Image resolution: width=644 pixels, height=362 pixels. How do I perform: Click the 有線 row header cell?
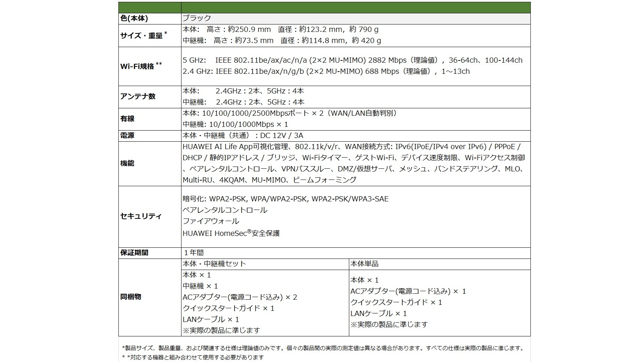click(x=127, y=119)
